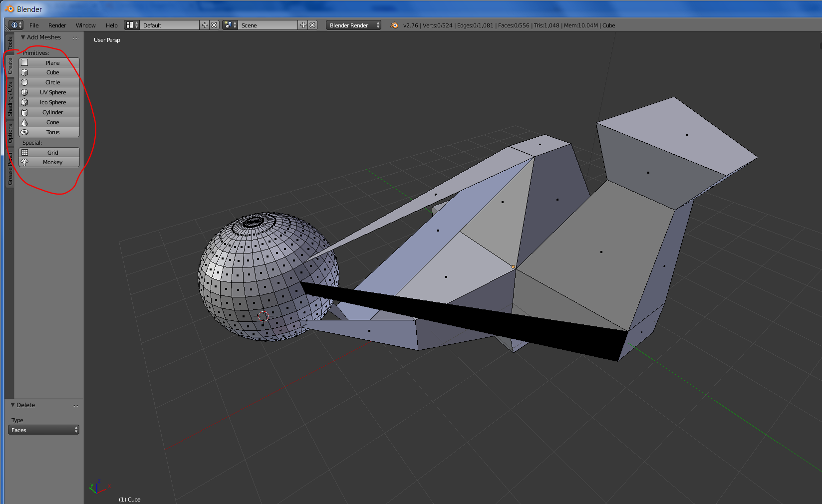Click the Scene name field

coord(268,25)
